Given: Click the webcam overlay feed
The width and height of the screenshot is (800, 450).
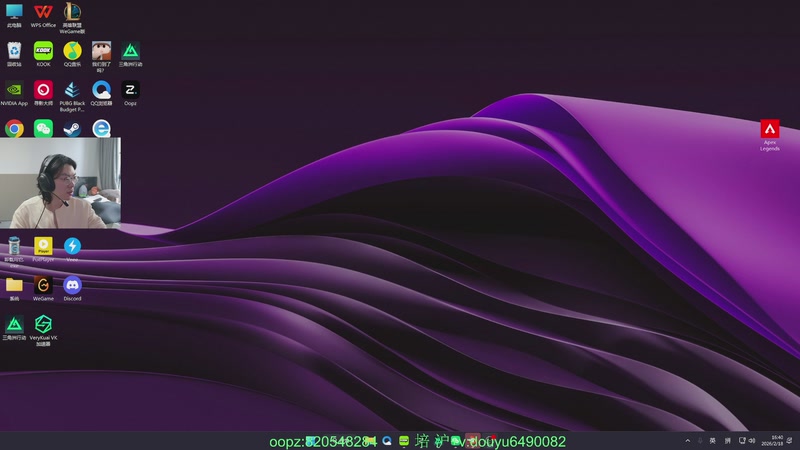Looking at the screenshot, I should click(x=60, y=183).
